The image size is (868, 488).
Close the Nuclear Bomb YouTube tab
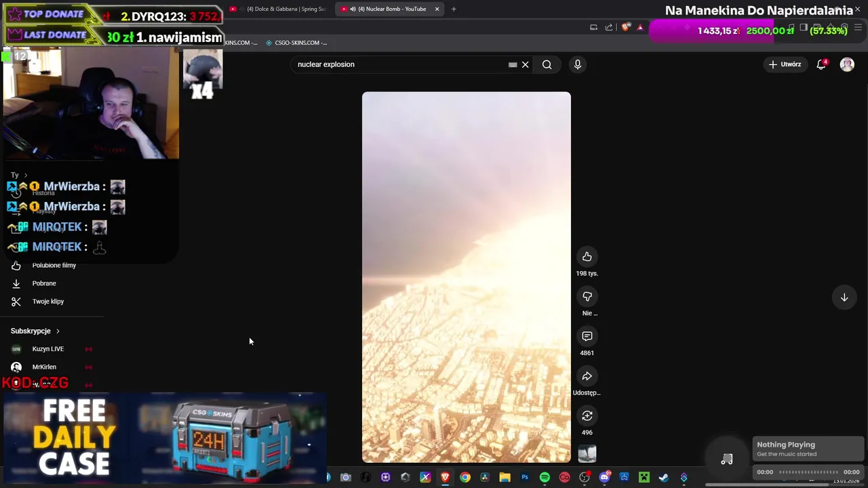437,9
